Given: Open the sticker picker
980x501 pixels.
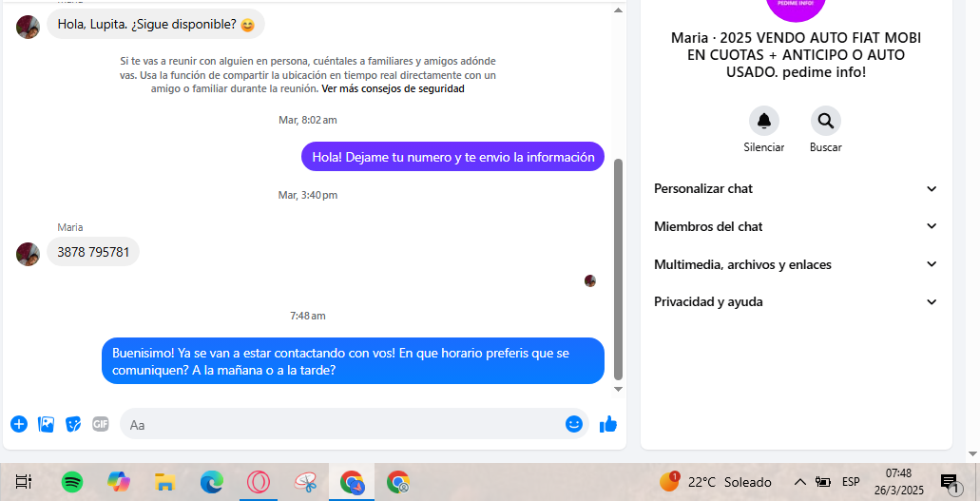Looking at the screenshot, I should (73, 424).
